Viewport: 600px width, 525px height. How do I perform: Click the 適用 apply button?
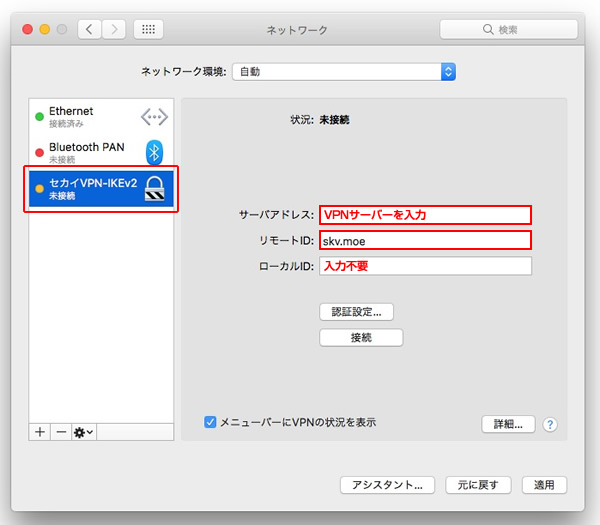[544, 485]
